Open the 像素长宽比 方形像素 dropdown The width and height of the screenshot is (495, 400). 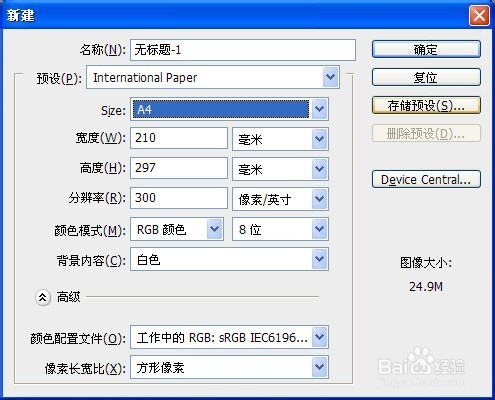pos(229,367)
